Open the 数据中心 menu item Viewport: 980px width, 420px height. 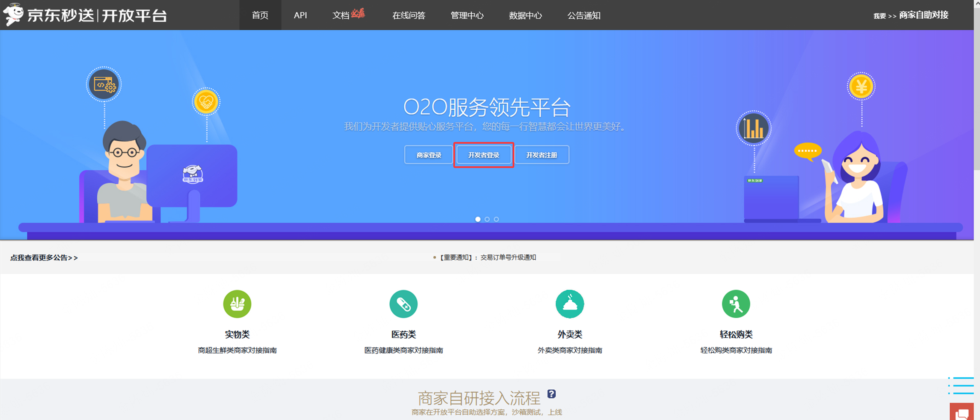tap(525, 15)
